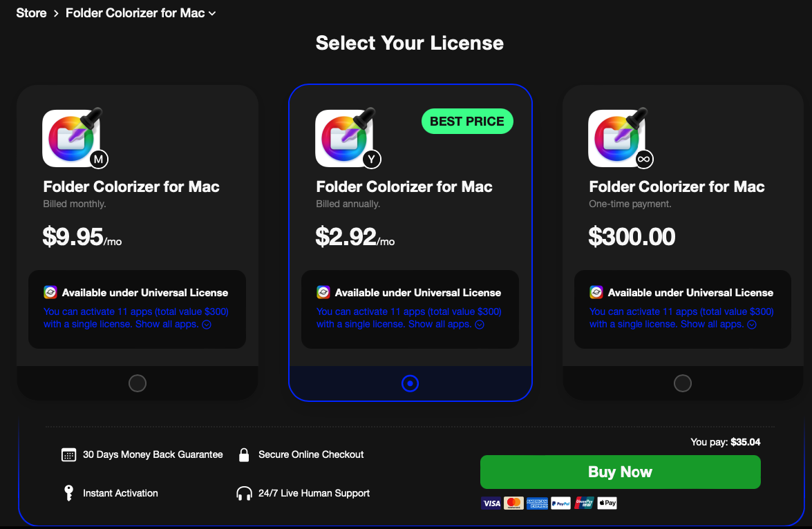The image size is (812, 529).
Task: Click the 'One-time payment.' text
Action: pyautogui.click(x=630, y=204)
